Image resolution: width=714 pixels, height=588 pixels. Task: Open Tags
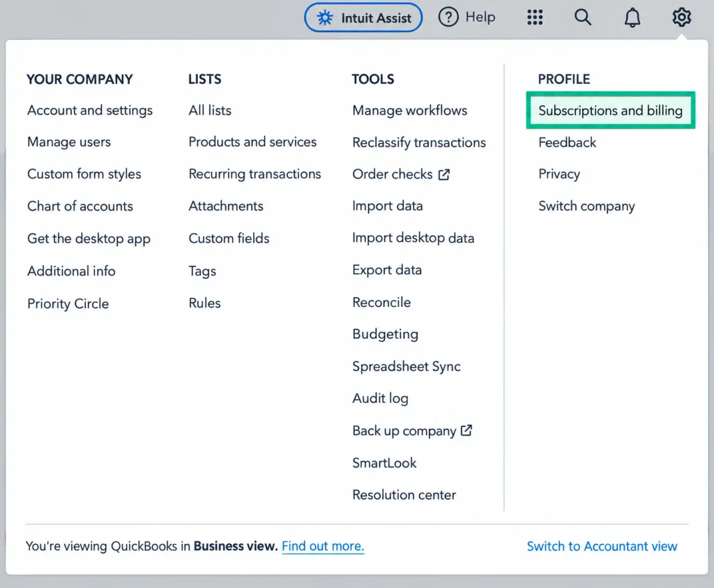pos(202,271)
